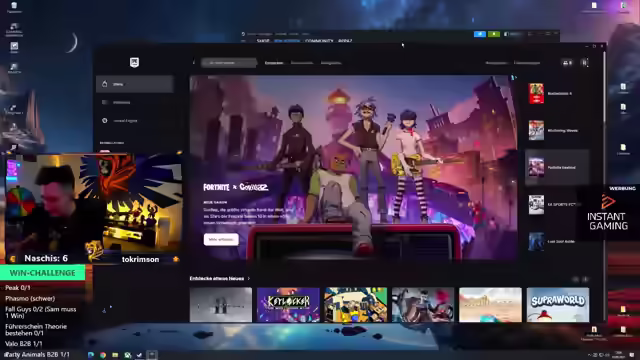Open the Wunschliste link in the header
The width and height of the screenshot is (640, 360).
[496, 63]
